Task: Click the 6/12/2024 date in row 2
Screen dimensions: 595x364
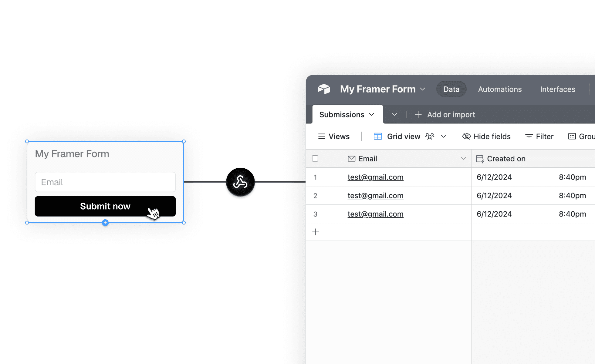Action: [494, 196]
